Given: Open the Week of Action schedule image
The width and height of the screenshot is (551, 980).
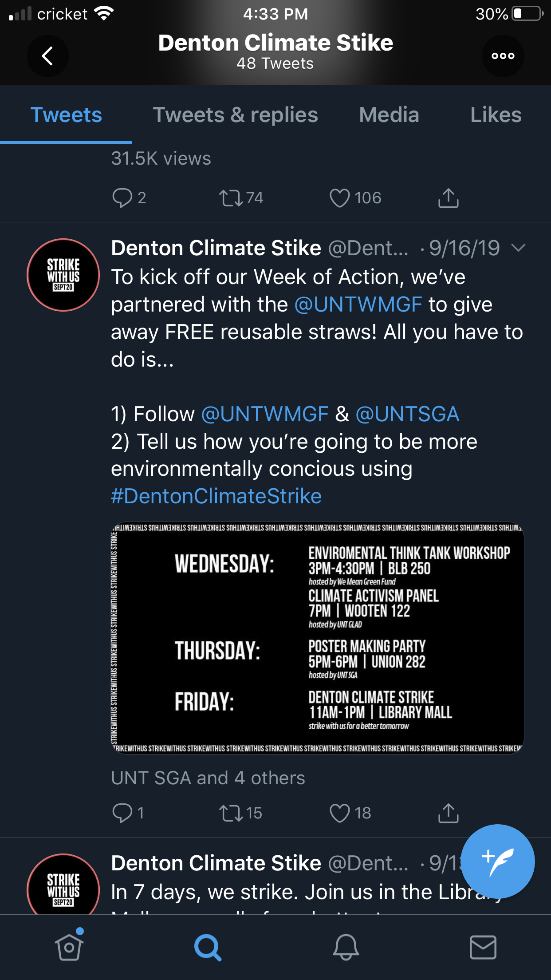Looking at the screenshot, I should tap(317, 638).
